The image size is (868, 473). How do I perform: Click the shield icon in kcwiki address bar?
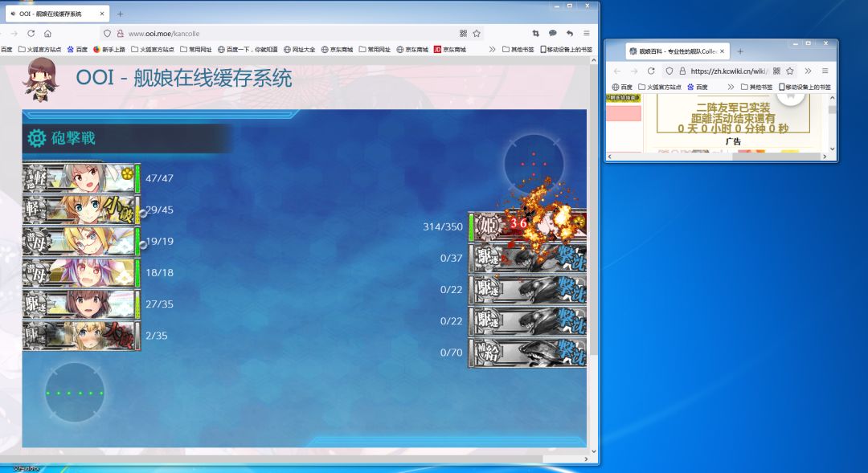point(669,71)
